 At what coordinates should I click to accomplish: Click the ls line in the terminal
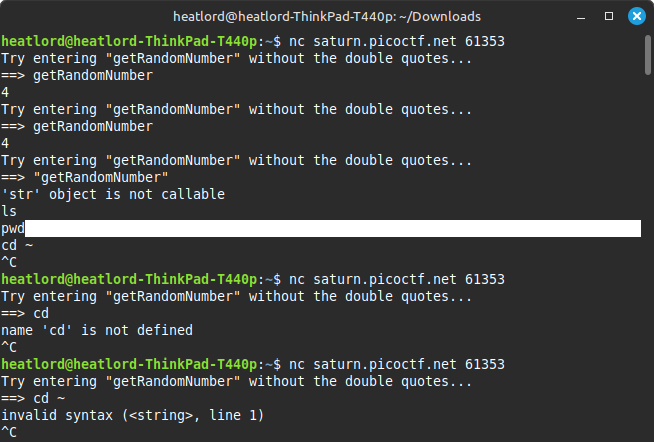point(9,211)
